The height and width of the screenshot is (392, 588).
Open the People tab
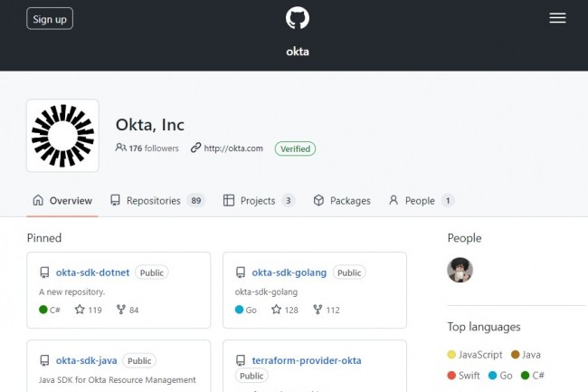420,201
